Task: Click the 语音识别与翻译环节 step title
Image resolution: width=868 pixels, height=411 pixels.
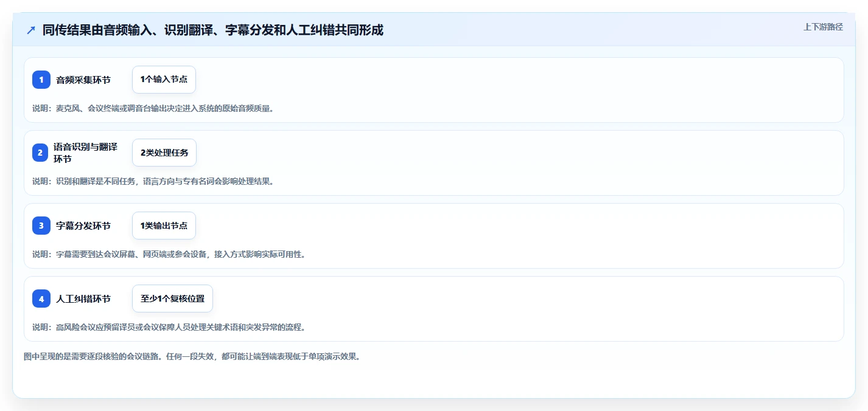Action: (85, 153)
